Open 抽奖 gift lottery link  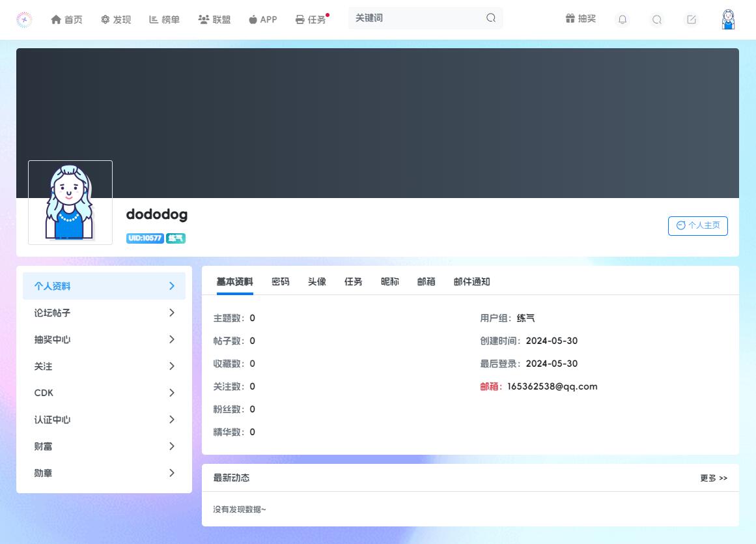(580, 19)
